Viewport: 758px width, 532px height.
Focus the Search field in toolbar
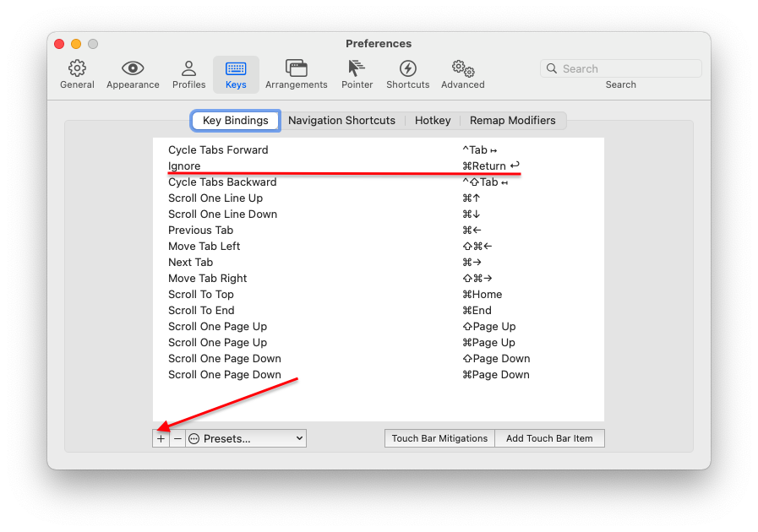(621, 68)
